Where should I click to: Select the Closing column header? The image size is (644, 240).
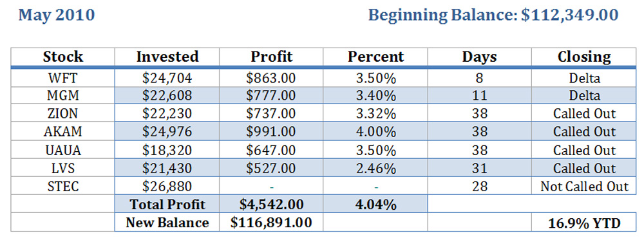(x=583, y=57)
